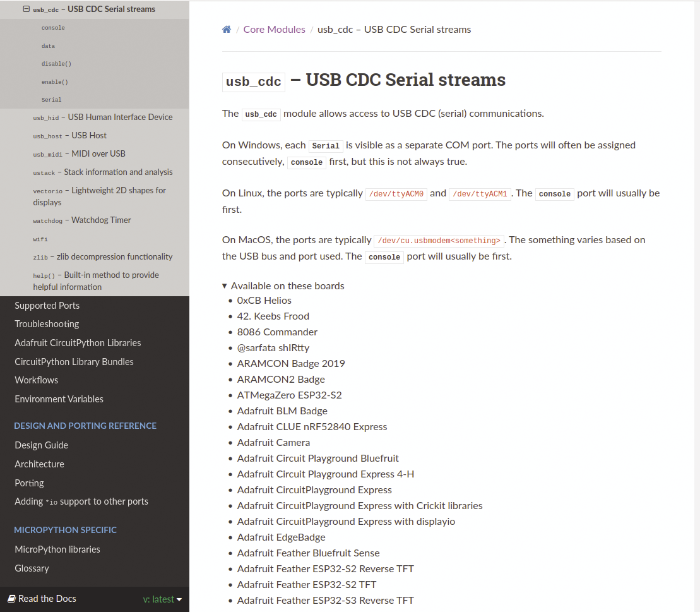Open watchdog Watchdog Timer page
Viewport: 700px width, 612px height.
(81, 220)
